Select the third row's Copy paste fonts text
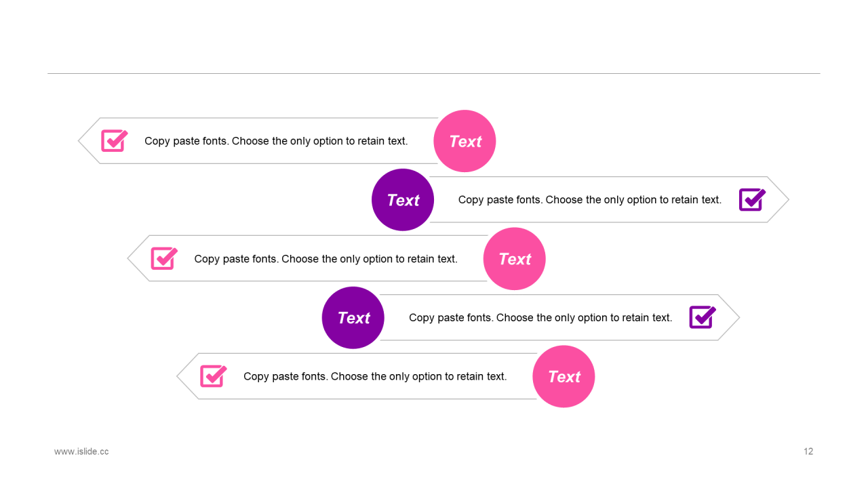Image resolution: width=868 pixels, height=488 pixels. pos(325,259)
